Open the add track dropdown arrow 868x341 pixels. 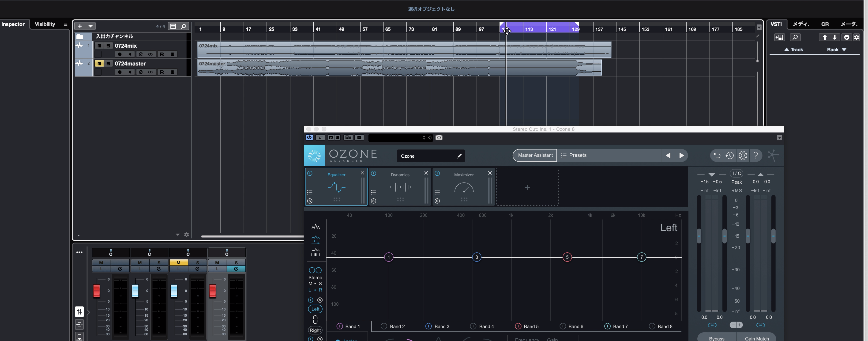coord(90,26)
